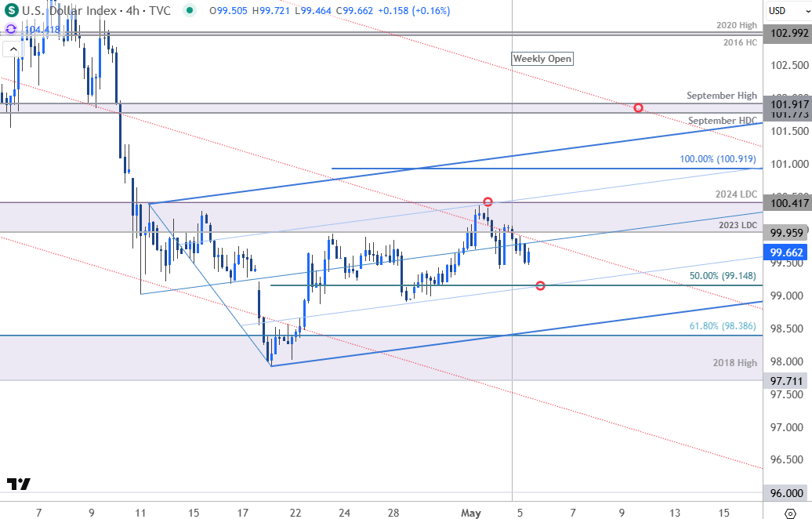Viewport: 812px width, 519px height.
Task: Click the high price value H99.721
Action: [271, 10]
